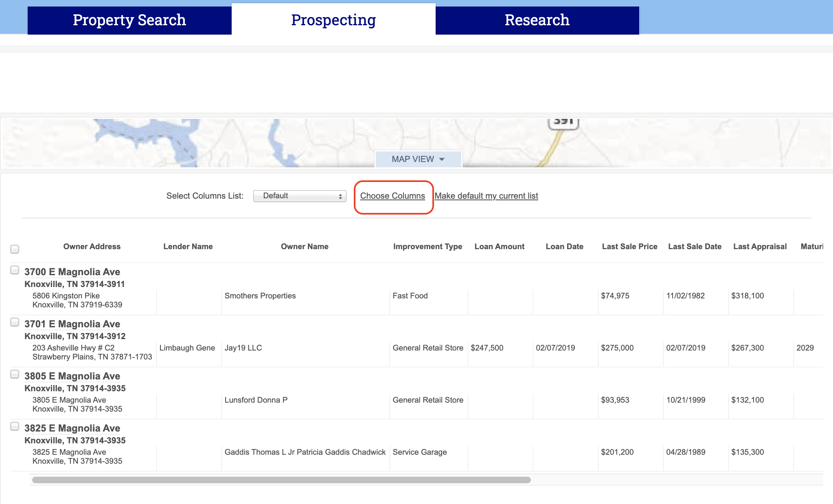Check the box for 3805 E Magnolia Ave
The image size is (833, 504).
pyautogui.click(x=15, y=374)
